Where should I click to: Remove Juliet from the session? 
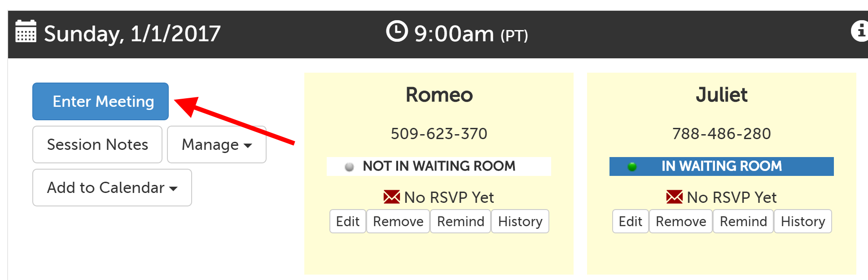coord(681,221)
